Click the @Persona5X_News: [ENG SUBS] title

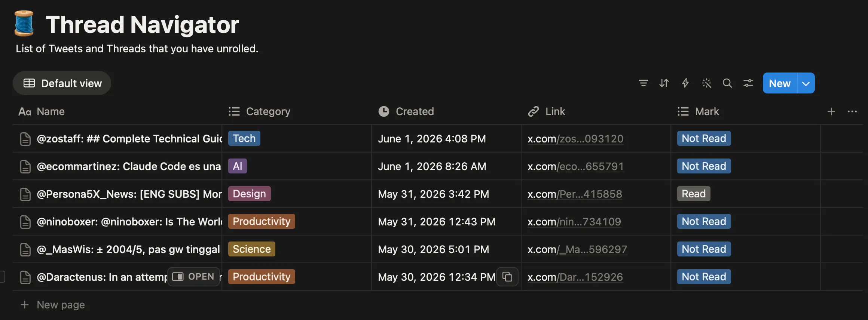pyautogui.click(x=129, y=194)
